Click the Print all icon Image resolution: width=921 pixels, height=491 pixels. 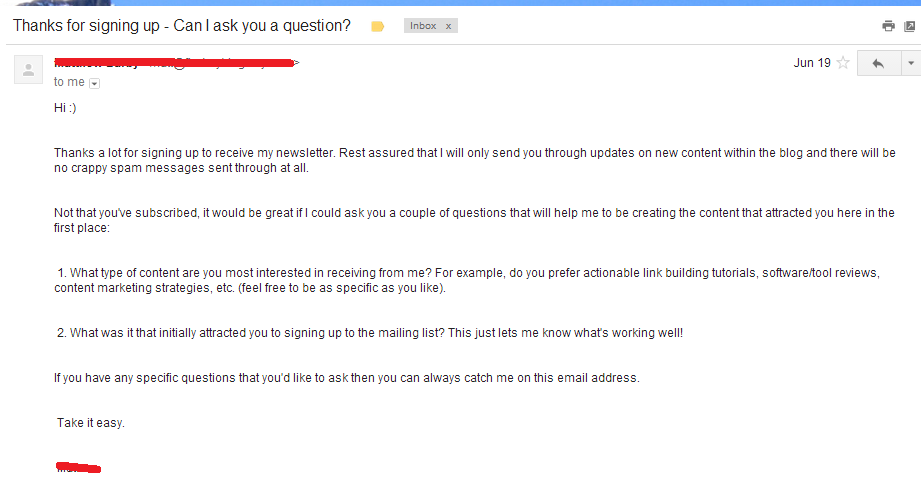(888, 26)
